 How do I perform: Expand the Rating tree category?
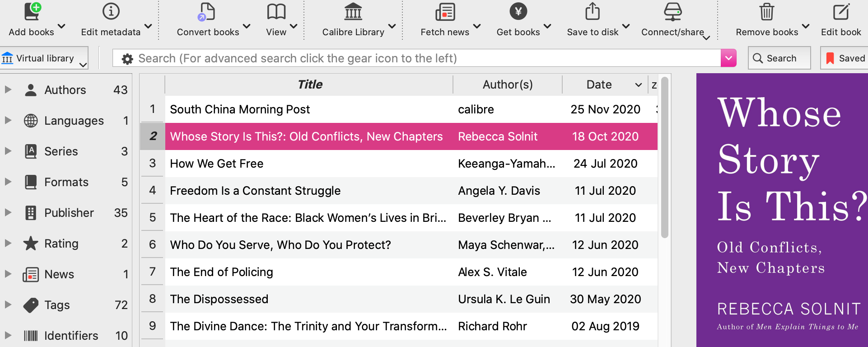coord(8,243)
